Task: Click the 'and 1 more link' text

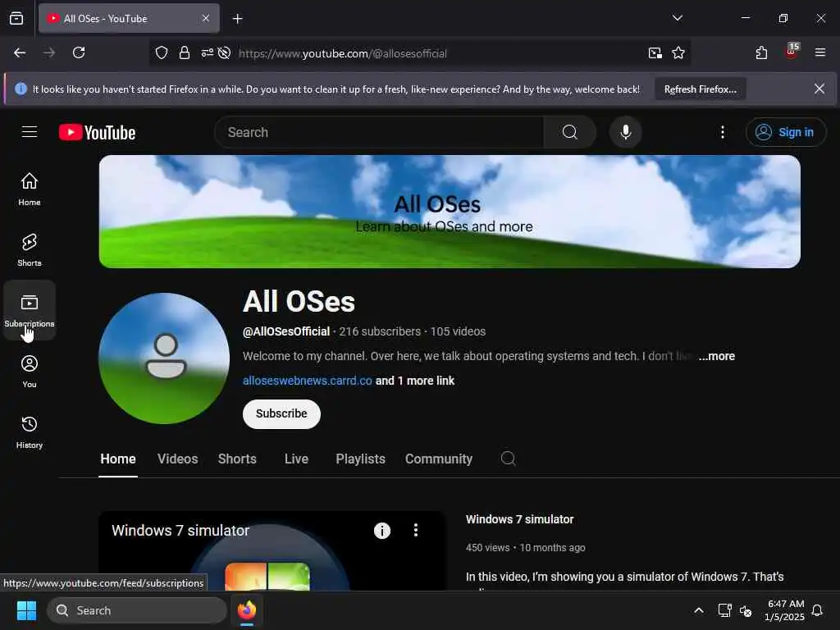Action: coord(414,381)
